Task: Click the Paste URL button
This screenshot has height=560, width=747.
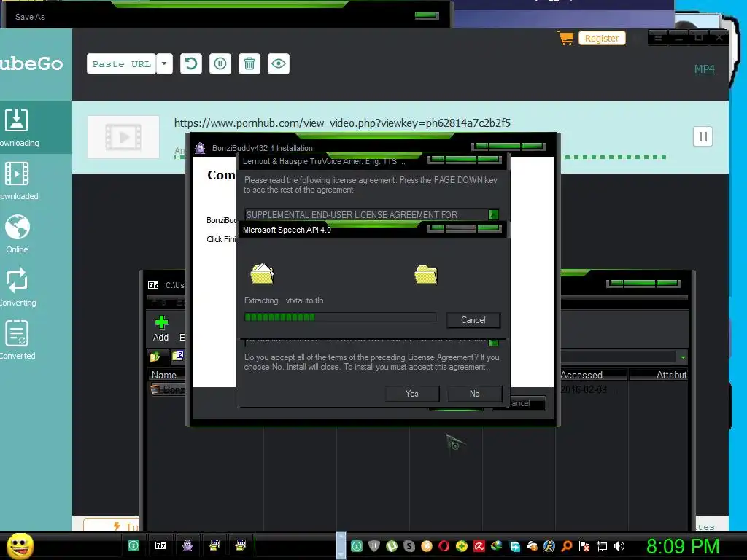Action: pos(122,64)
